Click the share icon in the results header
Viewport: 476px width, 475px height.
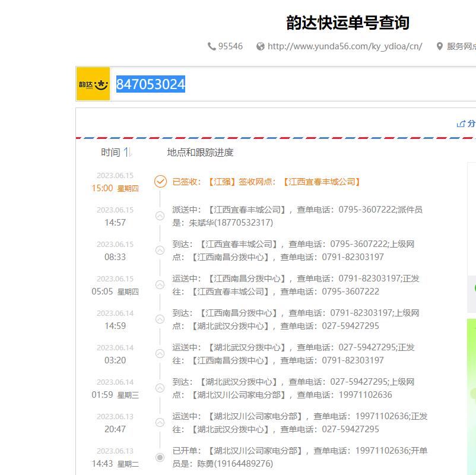coord(461,123)
